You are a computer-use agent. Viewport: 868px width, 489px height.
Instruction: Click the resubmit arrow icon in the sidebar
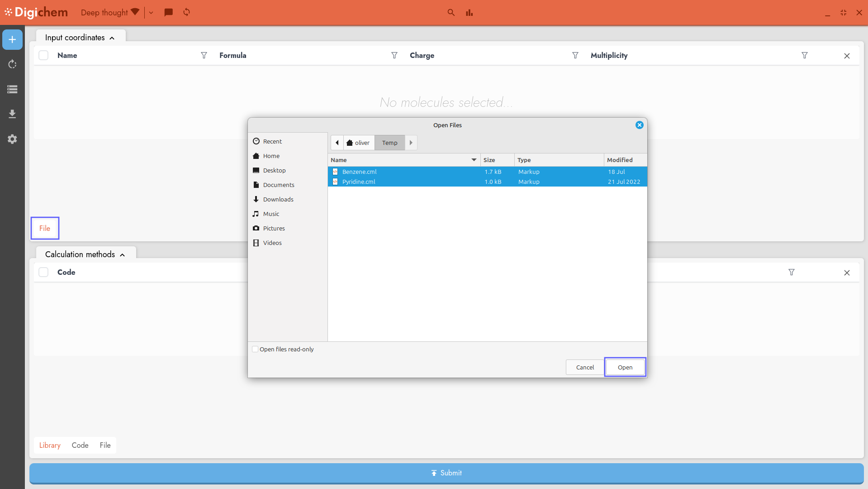[x=12, y=64]
